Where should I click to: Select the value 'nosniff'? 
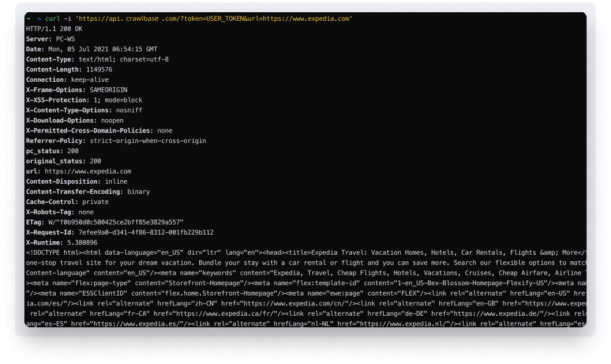130,110
